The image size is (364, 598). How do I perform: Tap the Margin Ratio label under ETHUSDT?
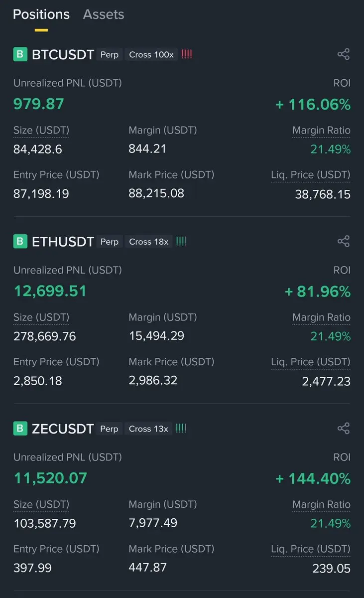[x=321, y=317]
